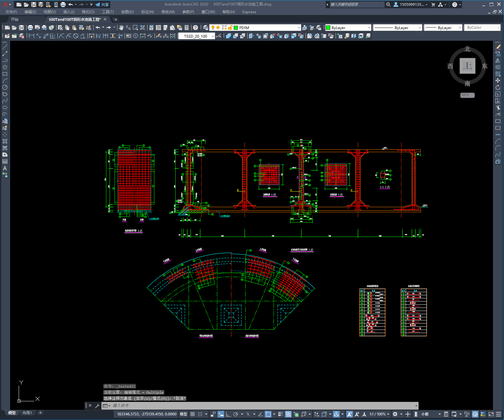Click the 上 top face of the ViewCube
Viewport: 504px width, 420px height.
point(468,66)
